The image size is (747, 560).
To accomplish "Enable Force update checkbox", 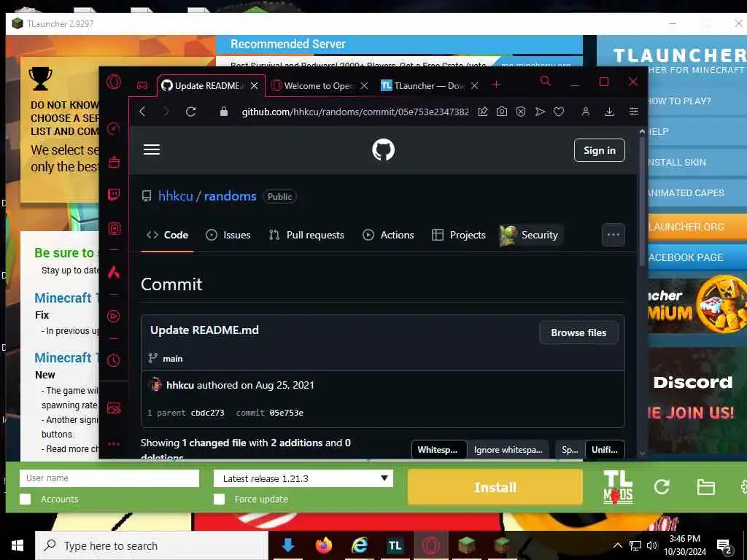I will [x=219, y=499].
